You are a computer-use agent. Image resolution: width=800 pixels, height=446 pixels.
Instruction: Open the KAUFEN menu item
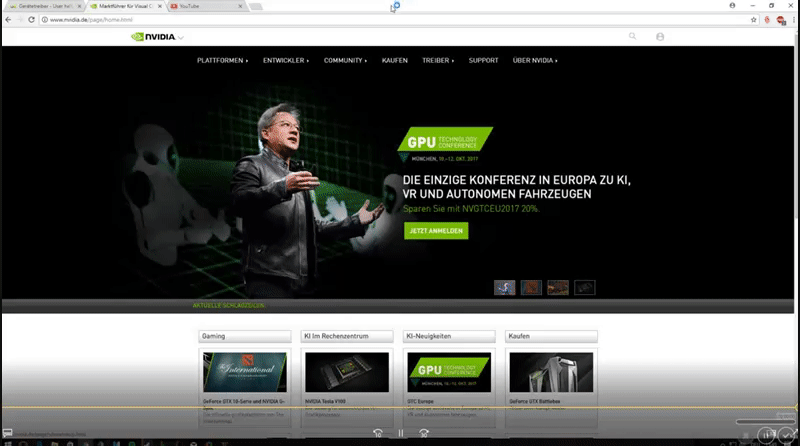point(394,60)
